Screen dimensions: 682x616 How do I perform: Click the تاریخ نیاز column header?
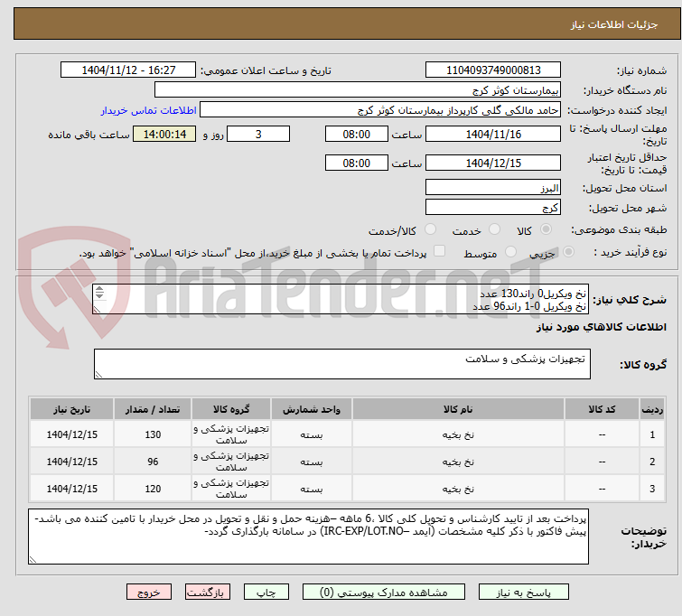tap(71, 409)
